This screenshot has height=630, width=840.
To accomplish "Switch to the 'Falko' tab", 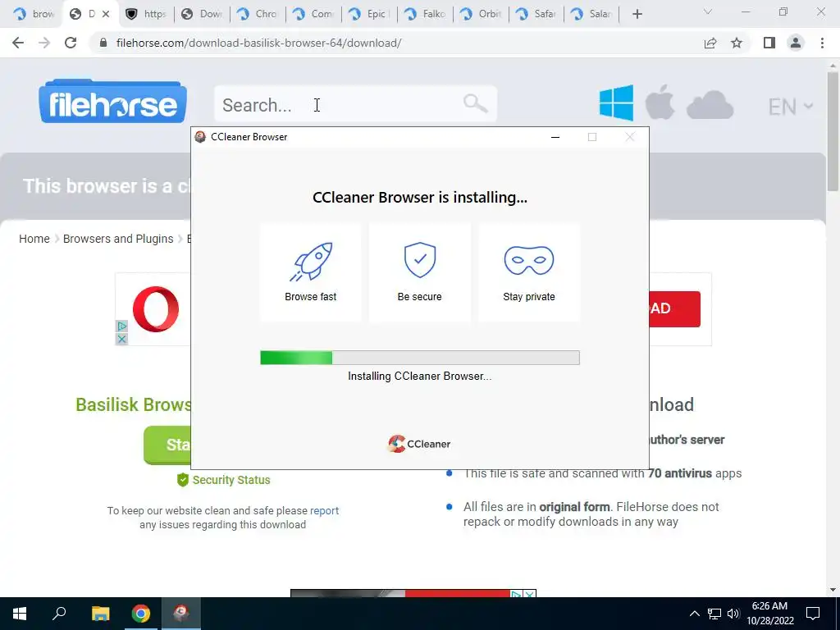I will 425,14.
